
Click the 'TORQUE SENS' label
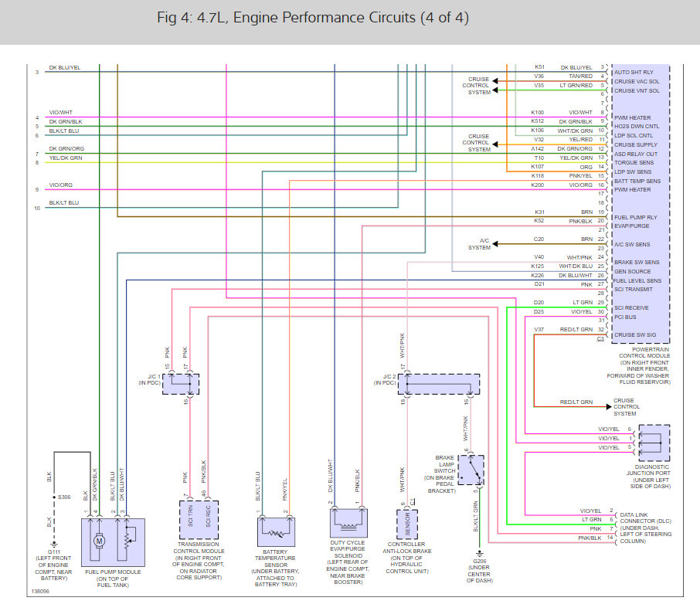click(634, 163)
